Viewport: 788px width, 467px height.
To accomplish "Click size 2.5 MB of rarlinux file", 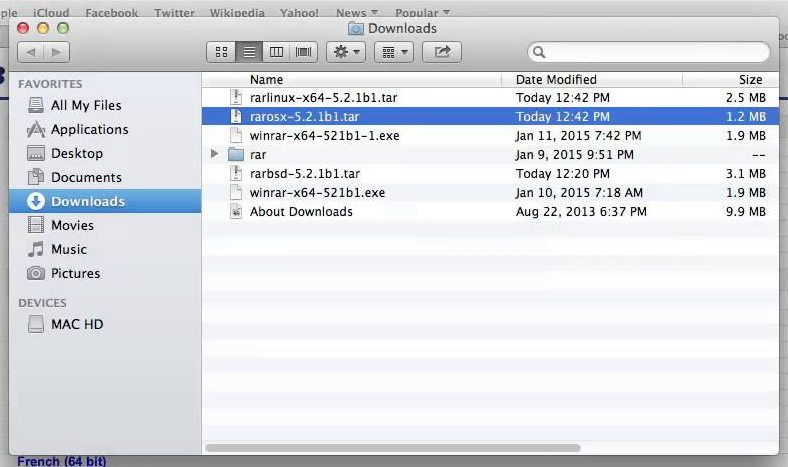I will [x=746, y=98].
